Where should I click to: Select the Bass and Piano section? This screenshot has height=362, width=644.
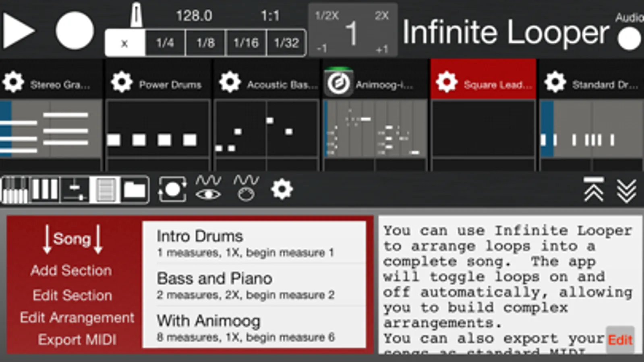pos(254,285)
